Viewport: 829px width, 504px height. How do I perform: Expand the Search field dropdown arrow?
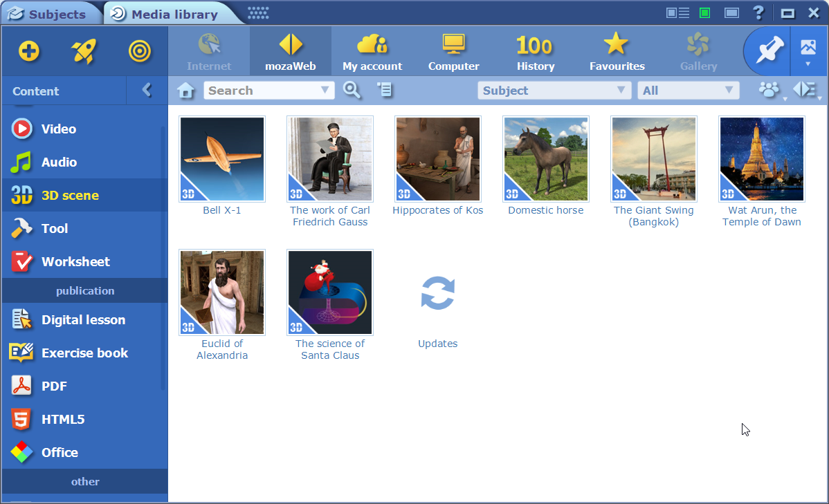point(325,91)
